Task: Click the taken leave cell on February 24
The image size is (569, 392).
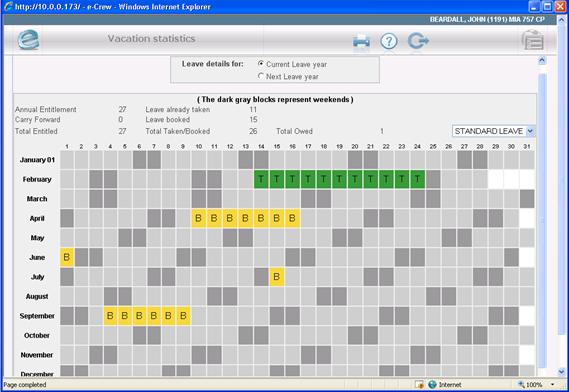Action: [417, 179]
